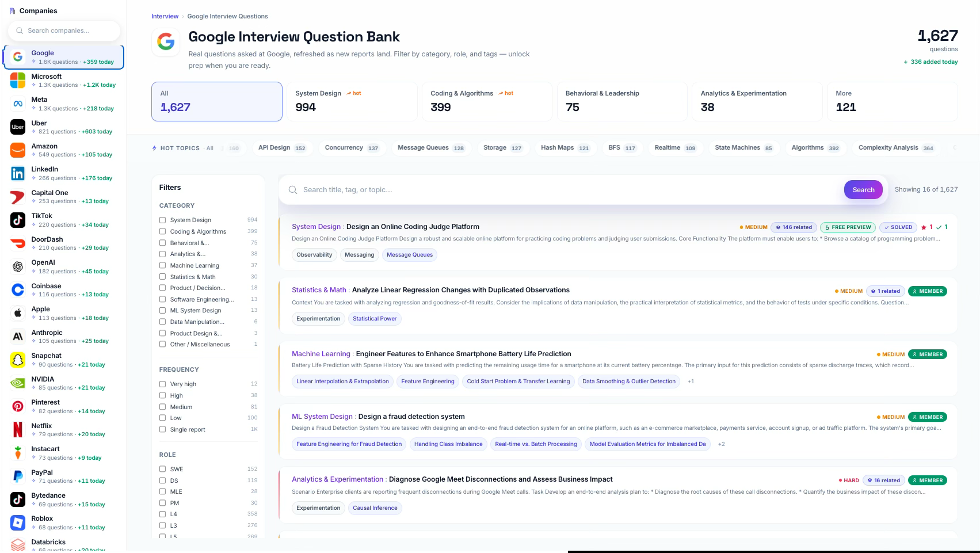Open Design an Online Coding Judge Platform question
The image size is (980, 553).
click(x=413, y=227)
